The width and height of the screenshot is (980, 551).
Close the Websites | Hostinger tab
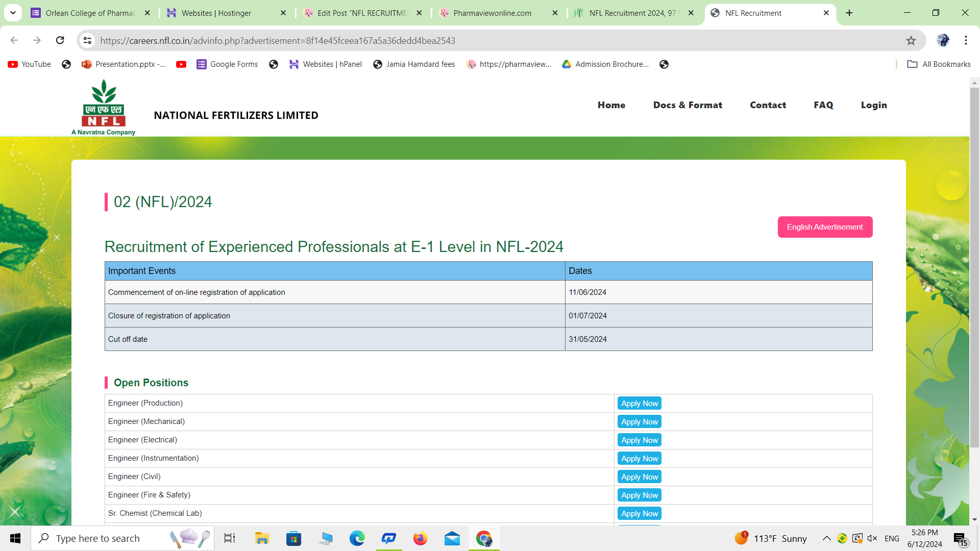click(283, 13)
